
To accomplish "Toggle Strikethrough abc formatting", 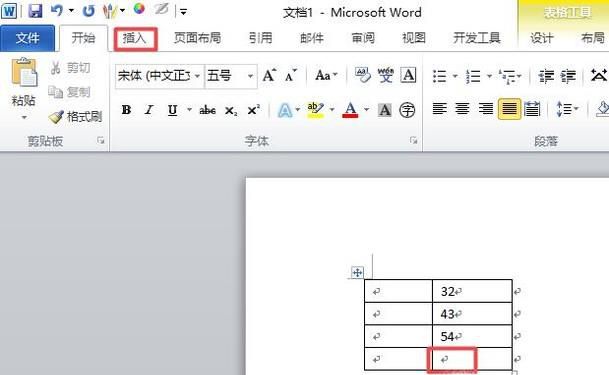I will [x=207, y=110].
